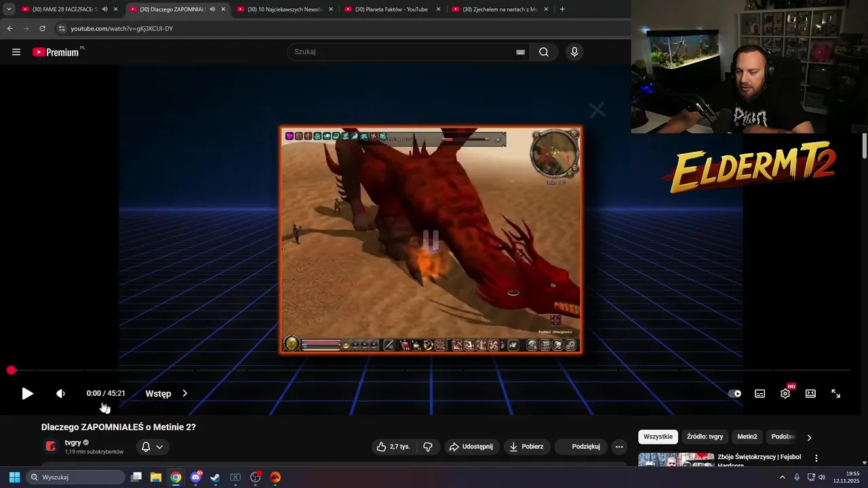Open Zbóje Świętokrzyscy video thumbnail
Screen dimensions: 868x488
click(x=676, y=460)
